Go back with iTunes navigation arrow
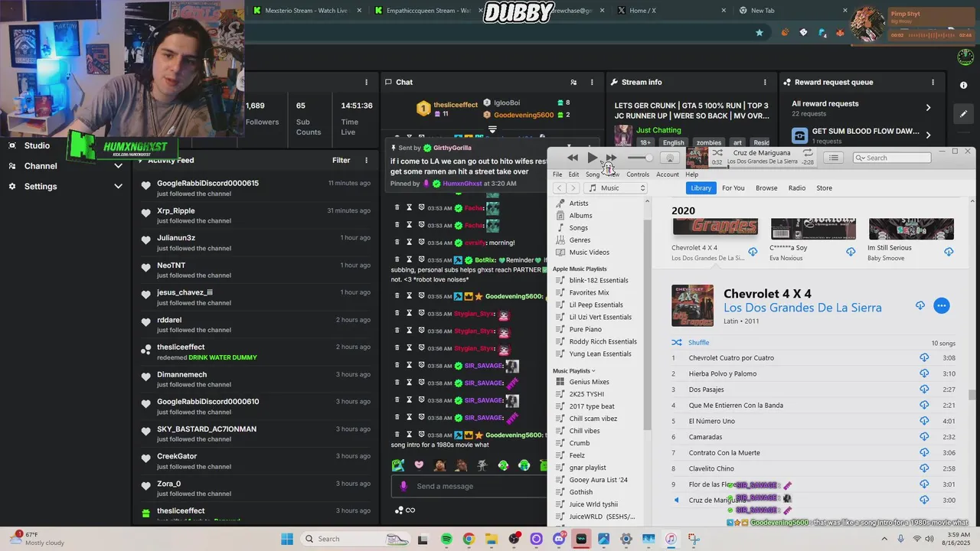Screen dimensions: 980x551 560,188
